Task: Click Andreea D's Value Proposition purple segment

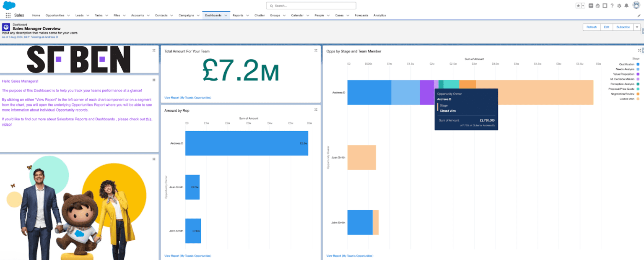Action: 427,92
